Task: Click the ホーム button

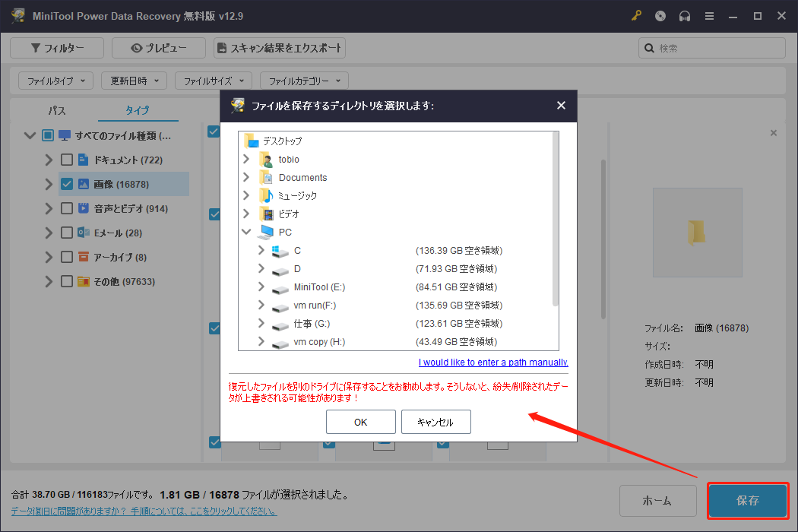Action: 657,501
